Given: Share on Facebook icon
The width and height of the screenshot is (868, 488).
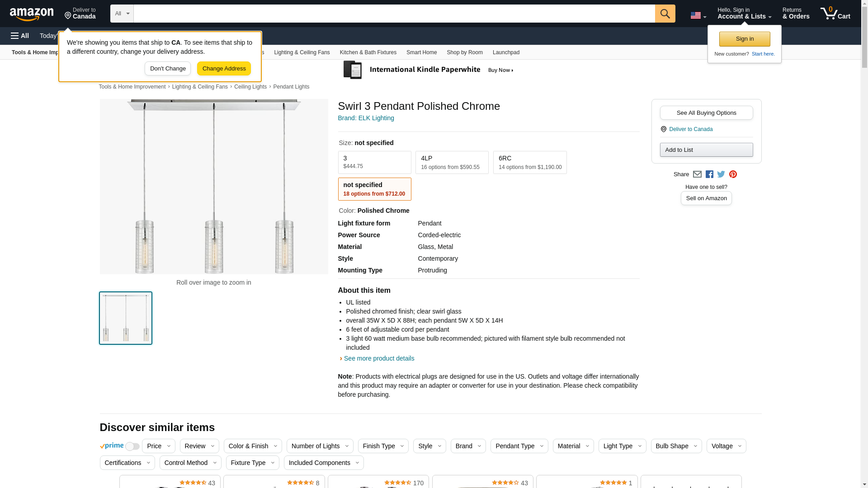Looking at the screenshot, I should click(709, 174).
